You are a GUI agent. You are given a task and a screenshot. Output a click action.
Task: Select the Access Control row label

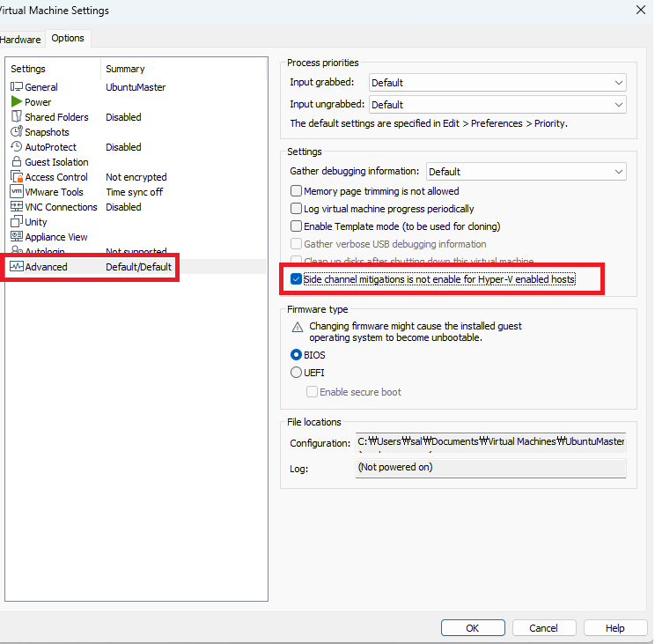(56, 177)
